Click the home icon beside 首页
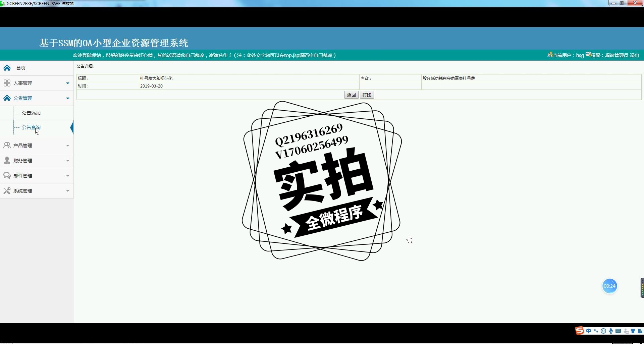This screenshot has height=344, width=644. (7, 68)
